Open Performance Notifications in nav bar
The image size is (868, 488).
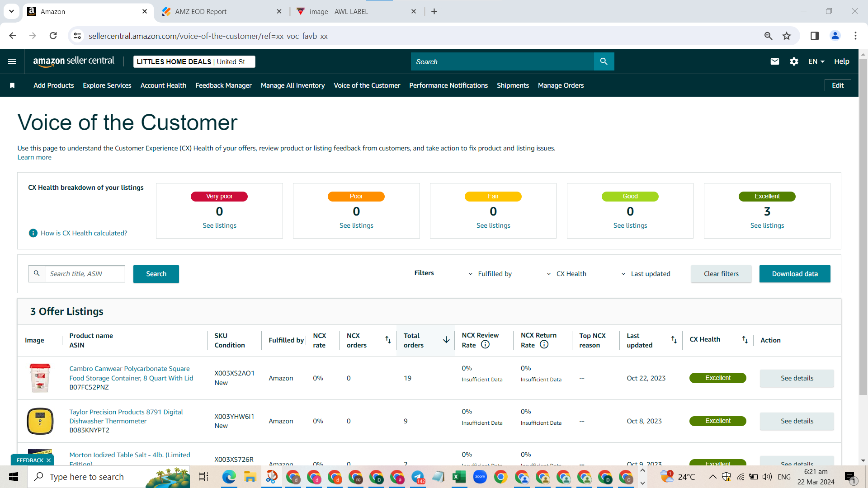[448, 85]
